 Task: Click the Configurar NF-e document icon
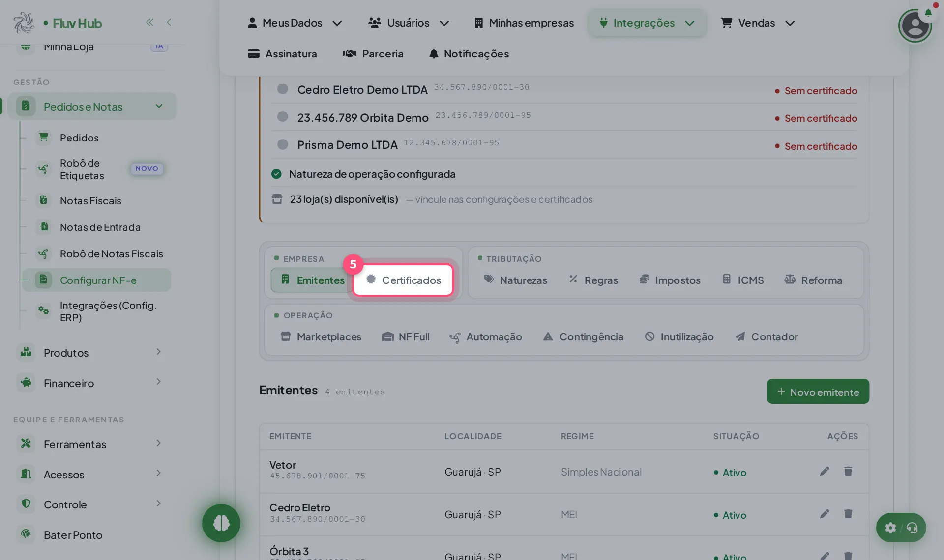tap(44, 280)
